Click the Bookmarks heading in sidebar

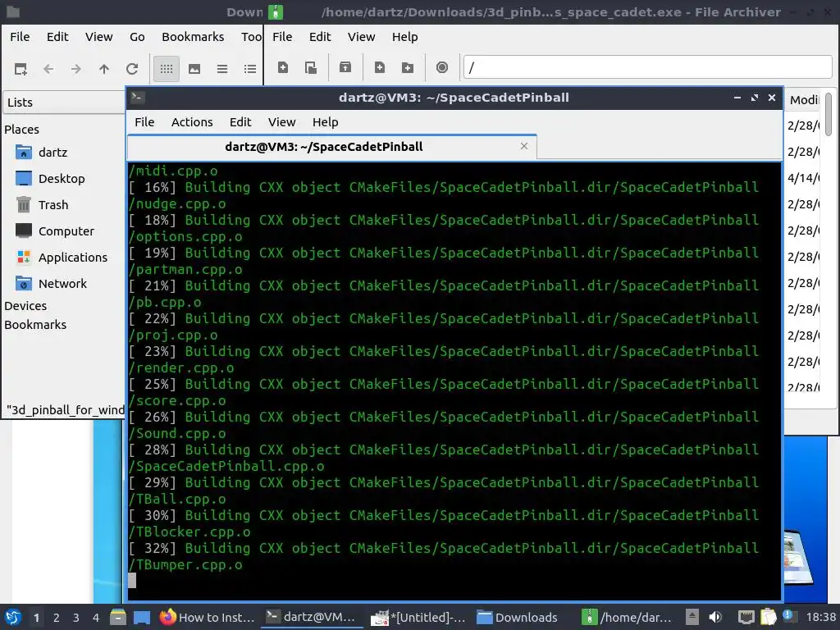(35, 325)
